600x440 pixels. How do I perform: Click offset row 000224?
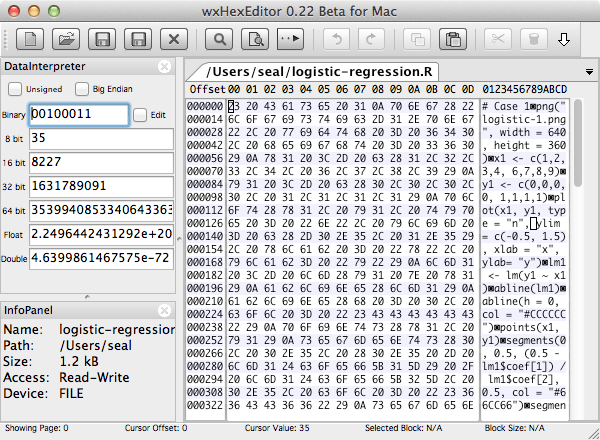(205, 315)
